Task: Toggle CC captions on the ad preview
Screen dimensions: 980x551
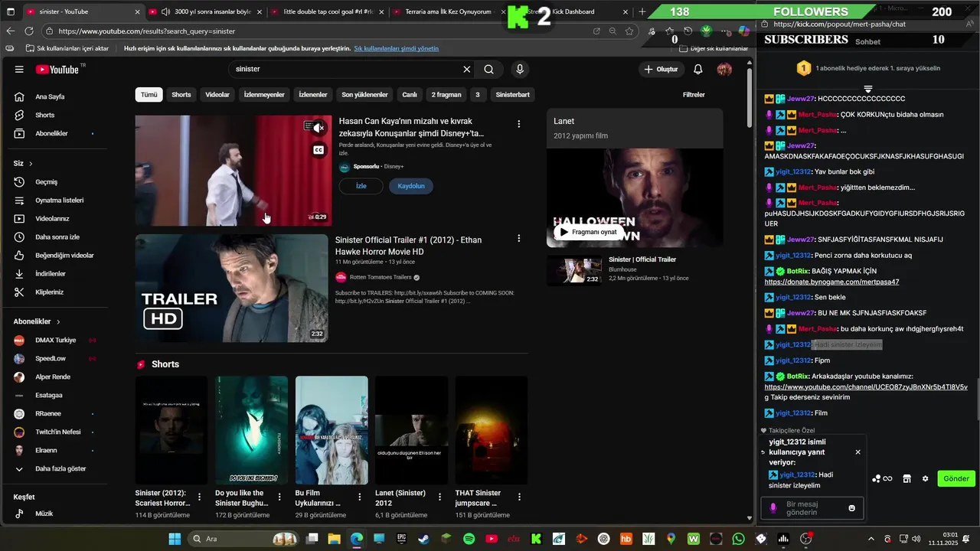Action: click(318, 150)
